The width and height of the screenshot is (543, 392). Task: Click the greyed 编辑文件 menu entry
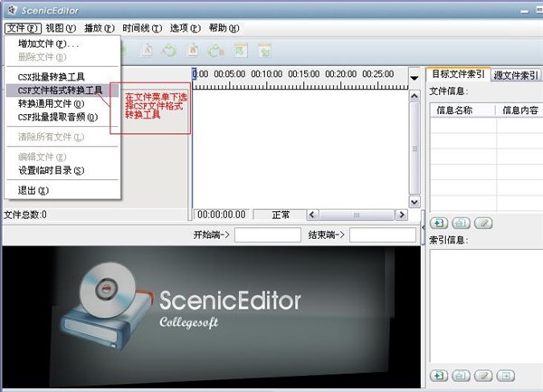click(62, 157)
